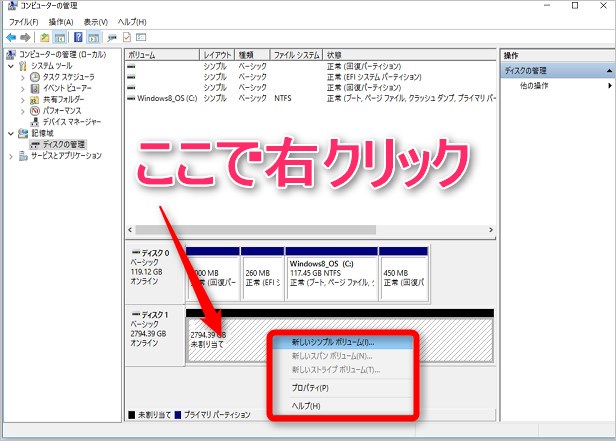This screenshot has height=441, width=616.
Task: Open the 他の操作 submenu arrow
Action: pyautogui.click(x=610, y=85)
